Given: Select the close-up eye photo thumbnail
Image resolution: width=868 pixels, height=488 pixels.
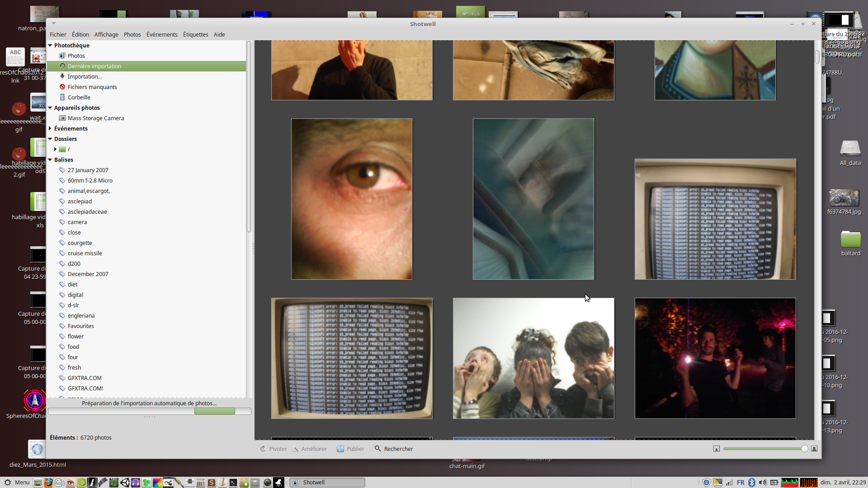Looking at the screenshot, I should click(x=352, y=199).
